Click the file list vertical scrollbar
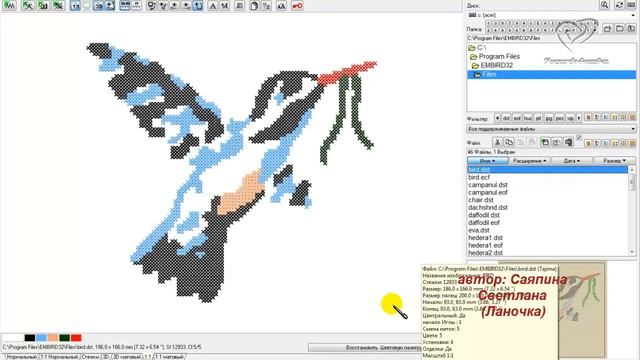Image resolution: width=640 pixels, height=360 pixels. pos(632,211)
